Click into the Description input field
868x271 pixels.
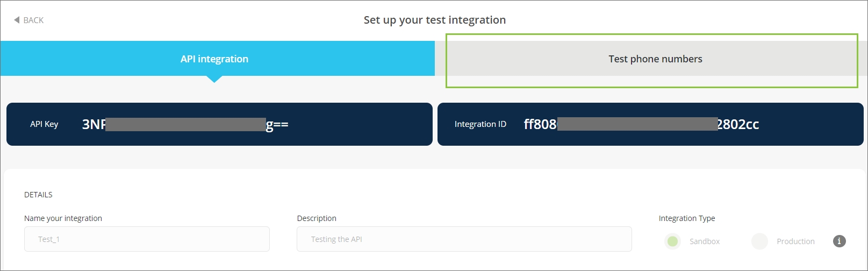464,239
